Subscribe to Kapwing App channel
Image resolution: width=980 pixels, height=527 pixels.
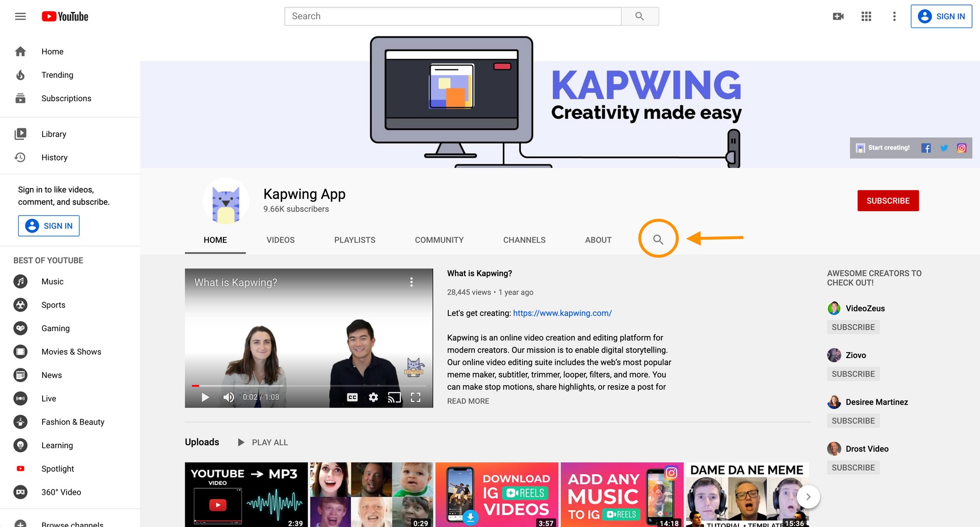[887, 201]
